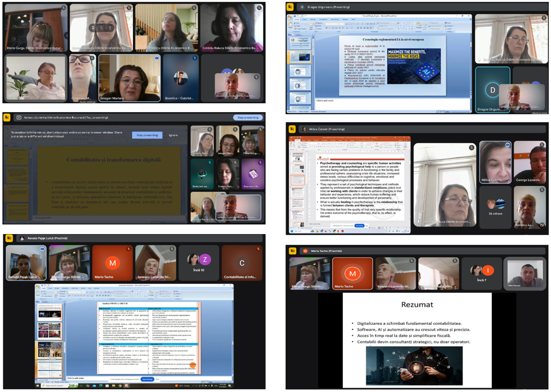
Task: Click speaking indicator on Milica Čolović video tile
Action: (x=508, y=144)
